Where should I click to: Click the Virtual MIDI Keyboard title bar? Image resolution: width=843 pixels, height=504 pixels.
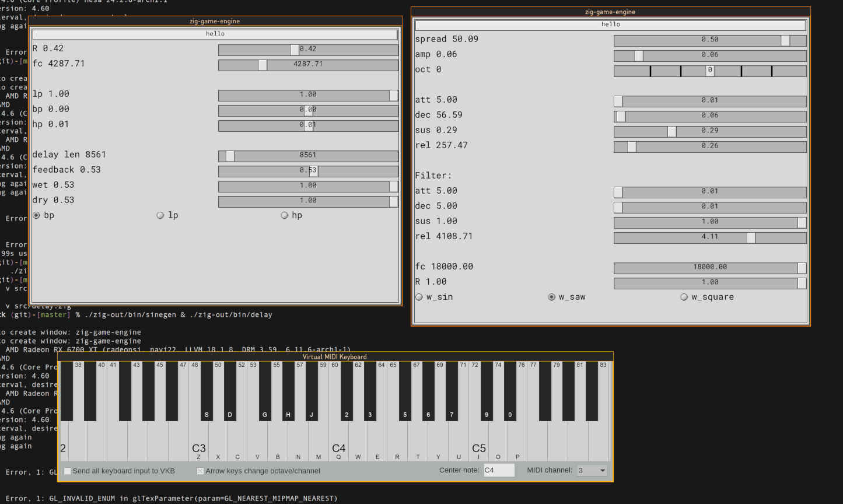(335, 356)
